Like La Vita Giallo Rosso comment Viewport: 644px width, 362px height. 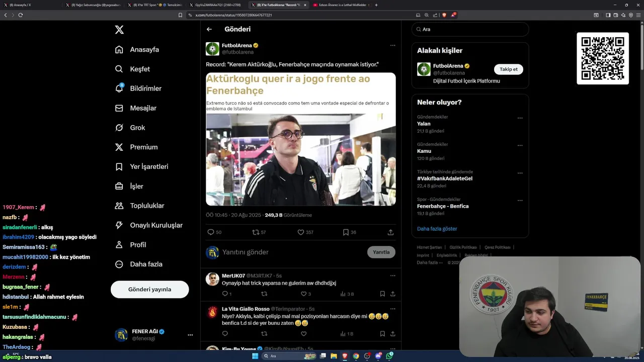point(303,334)
